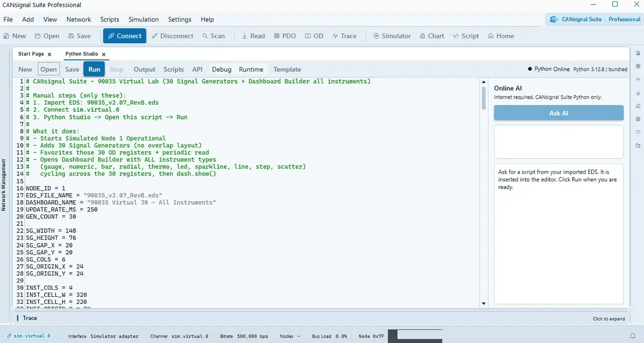Click the Stop script button
The height and width of the screenshot is (343, 644).
point(116,69)
